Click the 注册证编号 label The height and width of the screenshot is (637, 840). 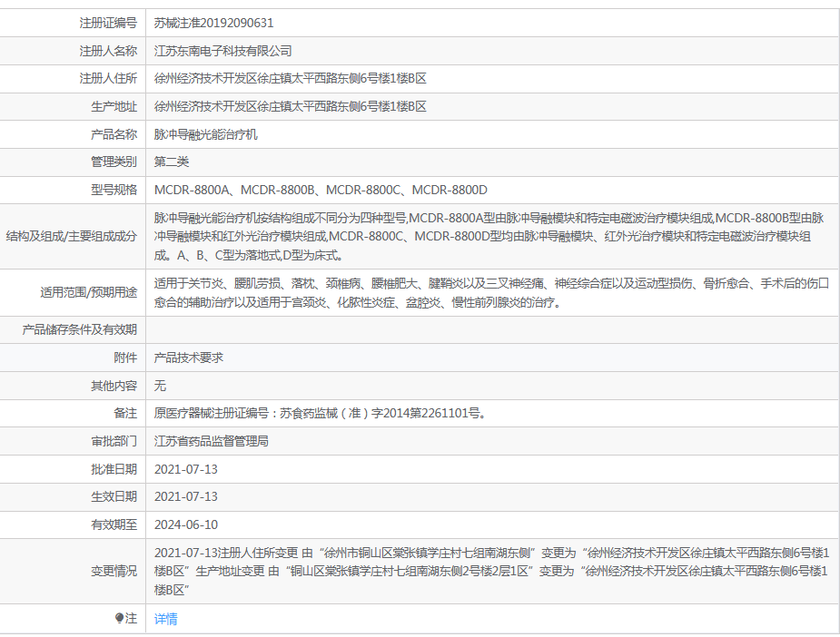pos(108,23)
